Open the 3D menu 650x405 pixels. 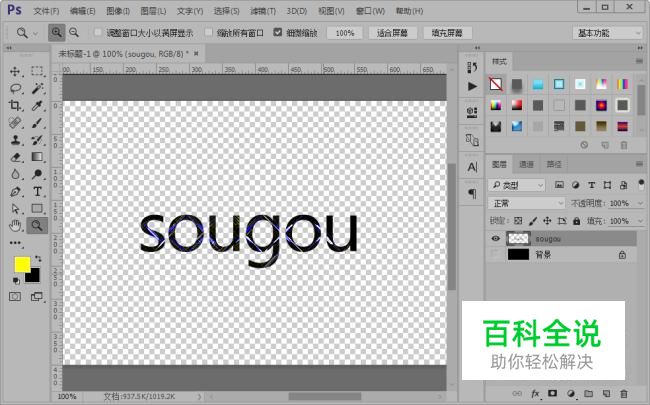(297, 11)
